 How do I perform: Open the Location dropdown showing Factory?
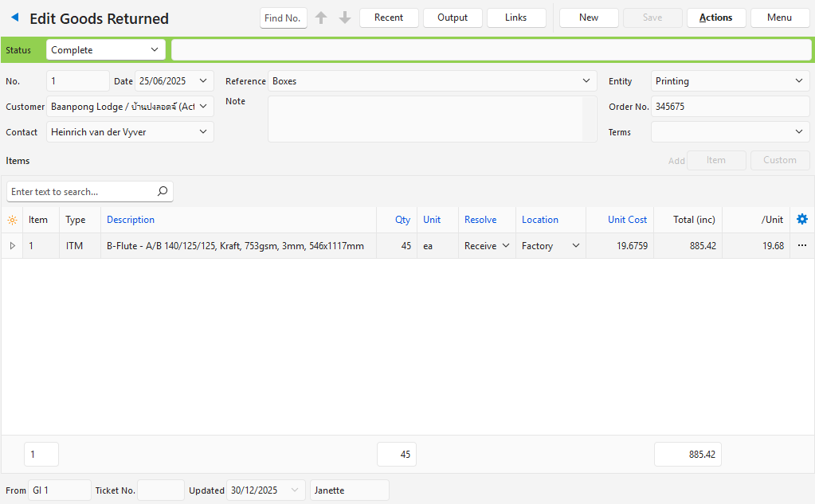coord(551,246)
